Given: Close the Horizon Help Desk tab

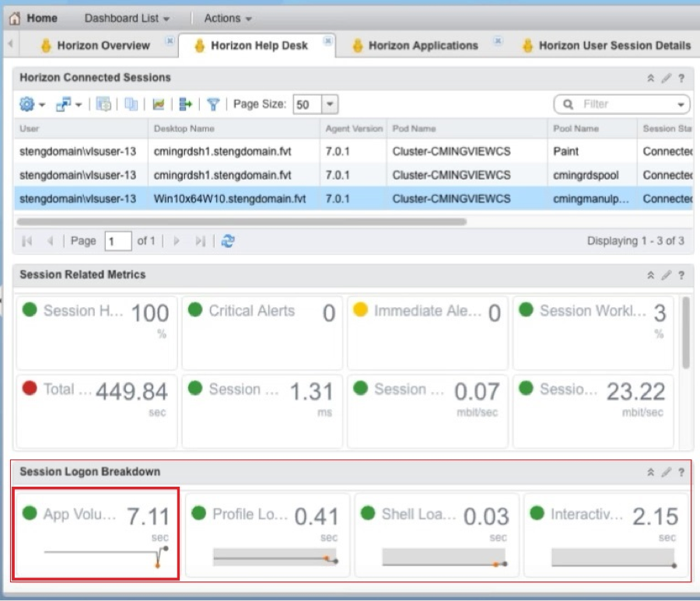Looking at the screenshot, I should coord(328,41).
